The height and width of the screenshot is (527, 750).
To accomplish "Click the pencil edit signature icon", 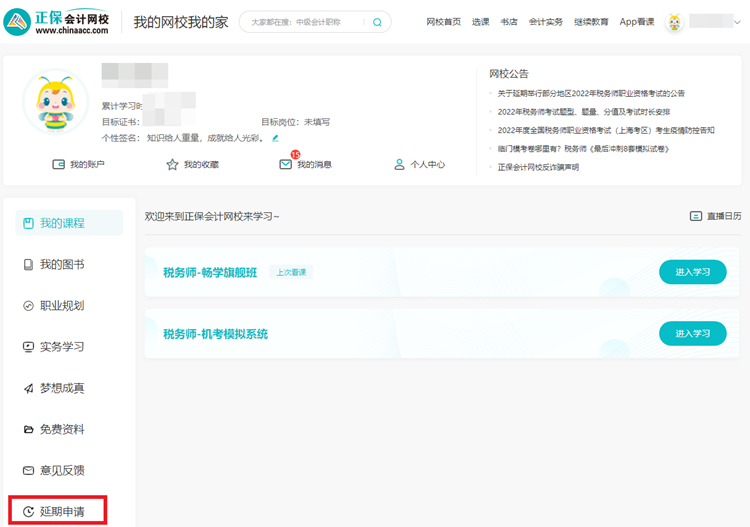I will pos(275,138).
